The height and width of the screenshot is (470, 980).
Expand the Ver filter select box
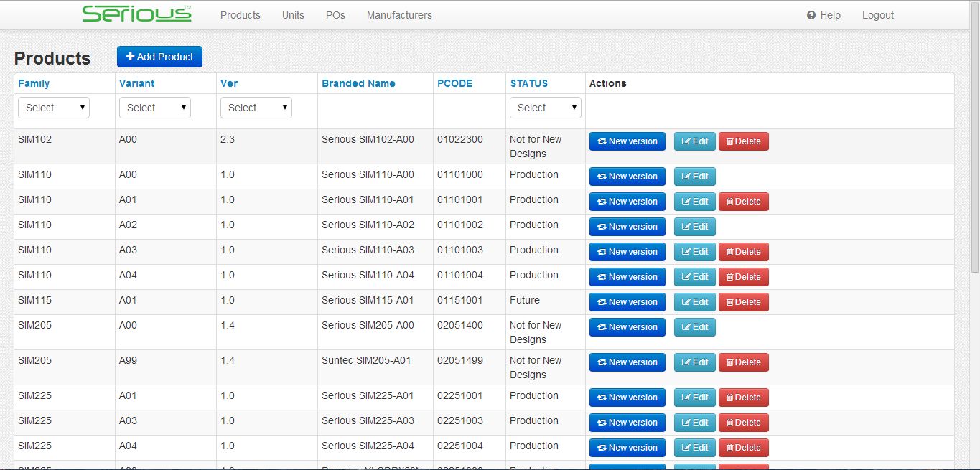tap(256, 108)
